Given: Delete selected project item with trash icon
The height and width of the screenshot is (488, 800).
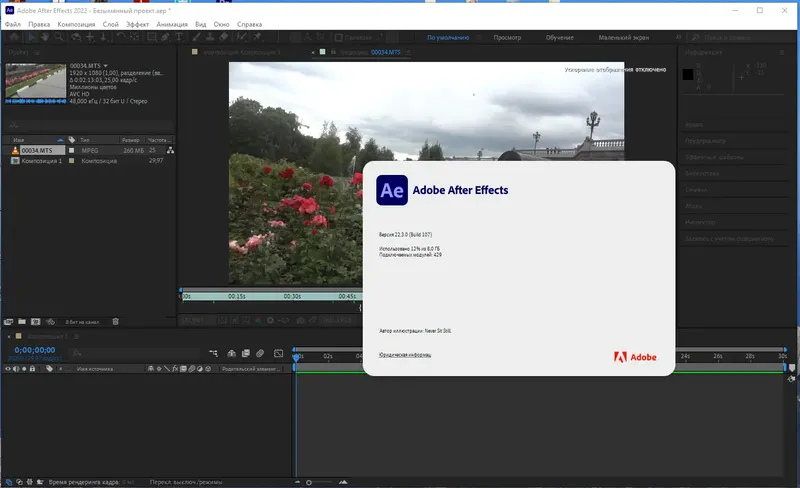Looking at the screenshot, I should [115, 322].
